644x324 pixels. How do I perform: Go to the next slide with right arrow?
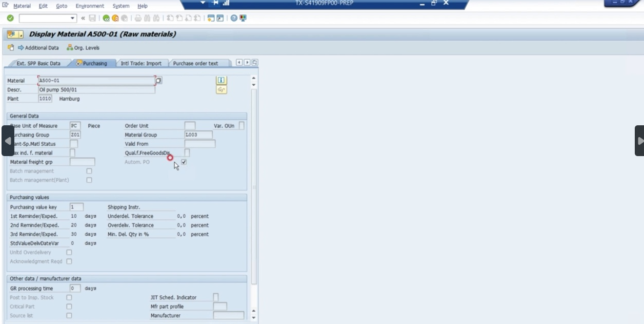click(640, 141)
